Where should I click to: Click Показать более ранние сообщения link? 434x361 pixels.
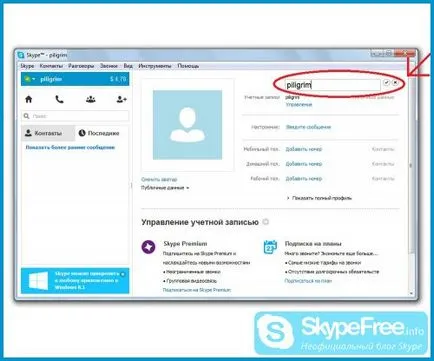(x=70, y=147)
